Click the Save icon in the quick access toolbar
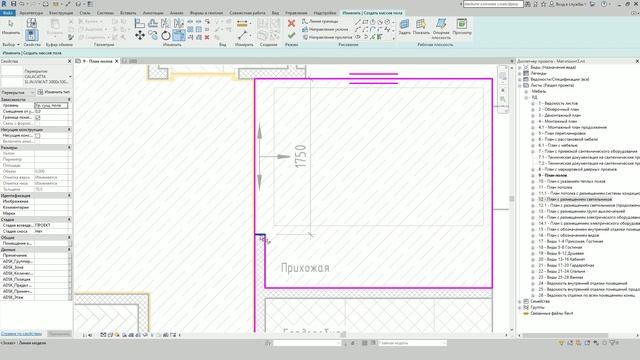This screenshot has height=360, width=640. (x=13, y=4)
